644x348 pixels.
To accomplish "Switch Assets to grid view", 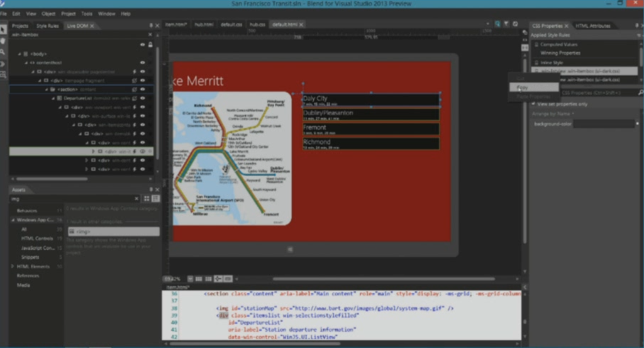I will click(147, 198).
